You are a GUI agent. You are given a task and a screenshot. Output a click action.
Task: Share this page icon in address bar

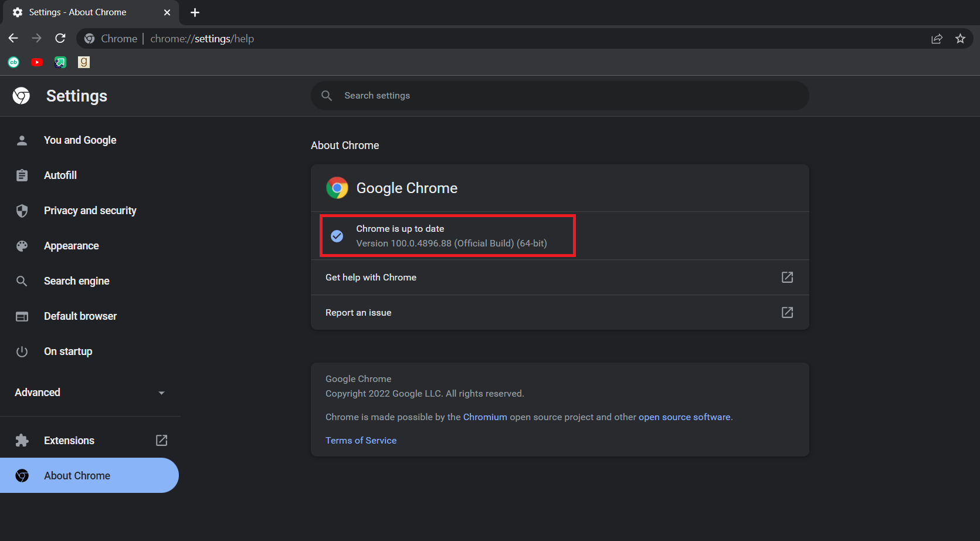point(937,39)
